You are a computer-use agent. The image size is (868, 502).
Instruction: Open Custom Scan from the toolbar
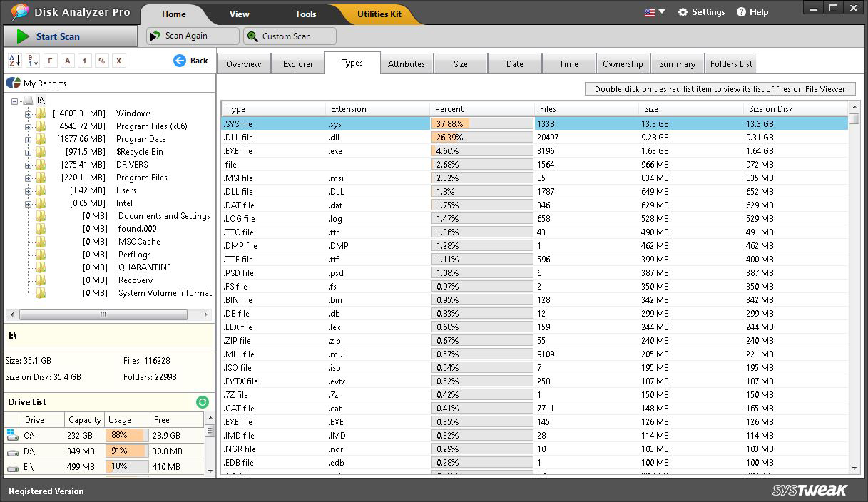click(x=290, y=36)
